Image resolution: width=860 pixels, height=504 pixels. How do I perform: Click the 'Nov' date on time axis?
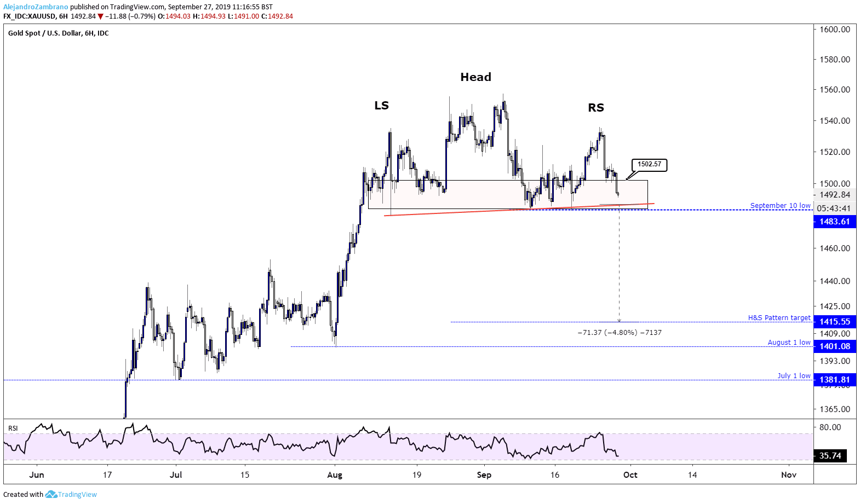pos(789,475)
